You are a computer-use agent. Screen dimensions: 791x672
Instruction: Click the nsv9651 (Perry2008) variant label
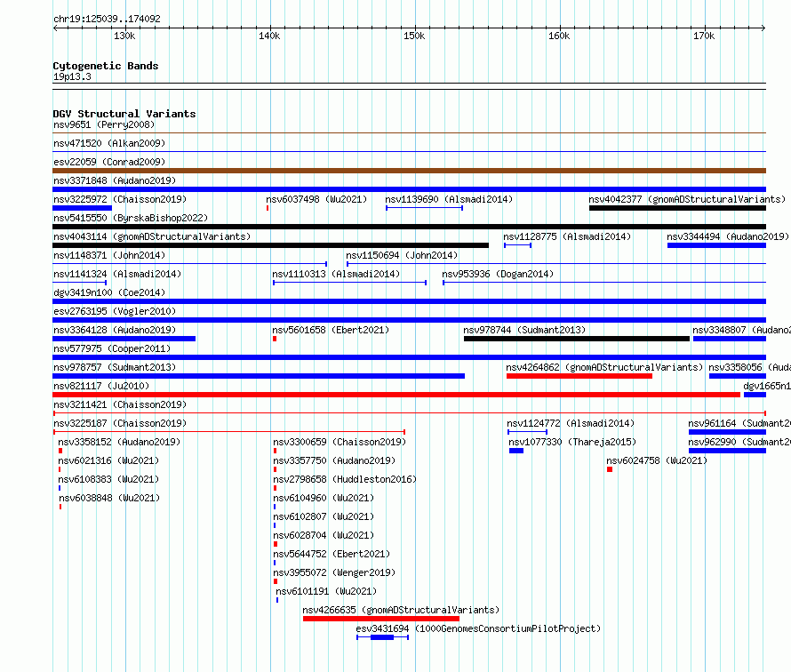(104, 124)
